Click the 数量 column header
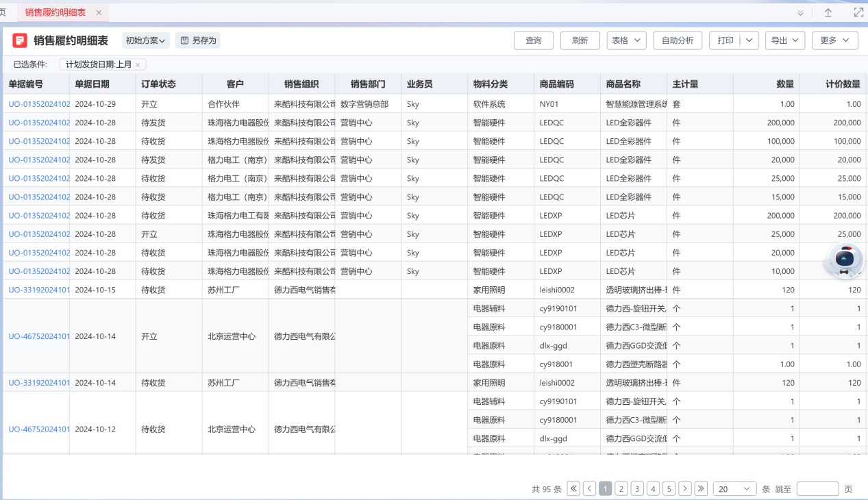 coord(767,84)
